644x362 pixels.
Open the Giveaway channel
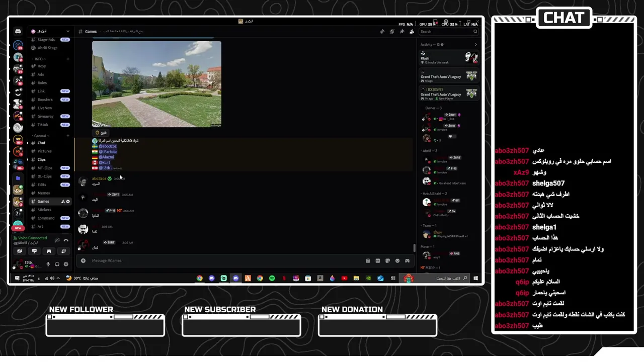50,116
